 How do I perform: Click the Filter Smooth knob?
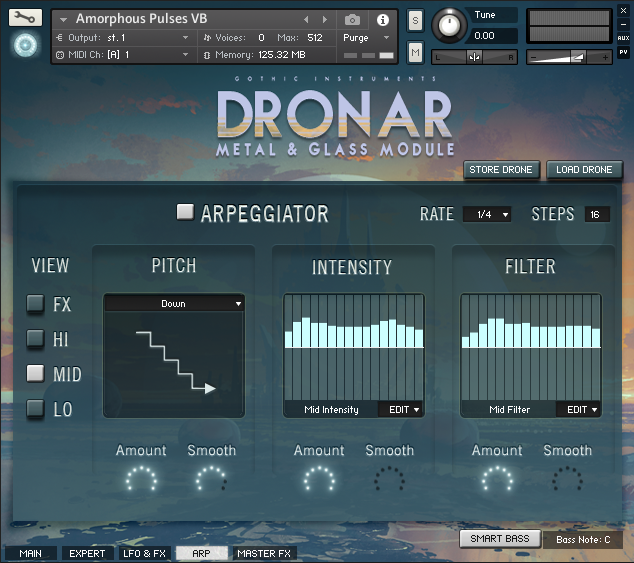tap(568, 479)
